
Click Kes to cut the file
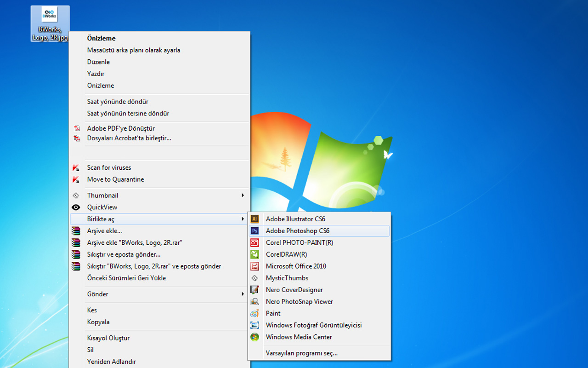tap(92, 310)
